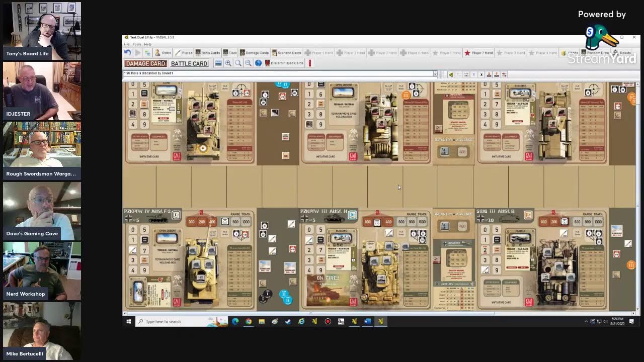Open the Deck toolbar button

[230, 53]
